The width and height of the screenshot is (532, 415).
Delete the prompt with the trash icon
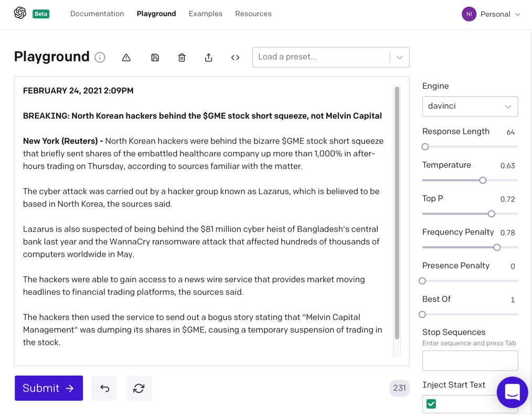click(x=182, y=57)
